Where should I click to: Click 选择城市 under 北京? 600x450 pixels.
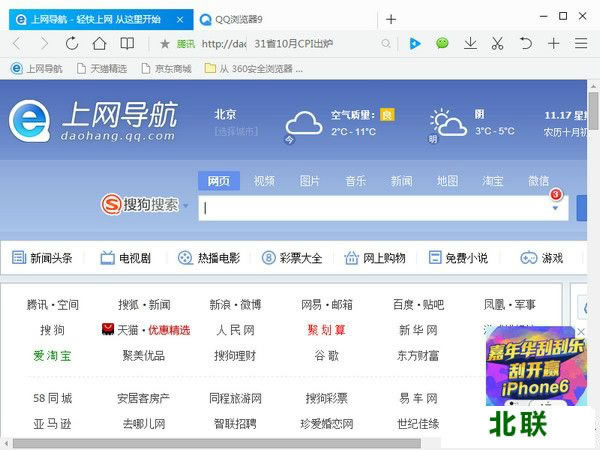tap(236, 132)
